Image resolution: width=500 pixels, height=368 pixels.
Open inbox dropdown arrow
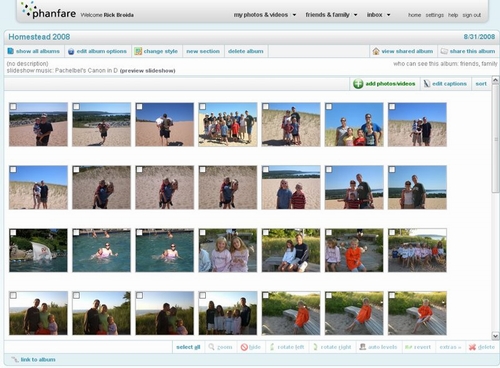point(388,15)
